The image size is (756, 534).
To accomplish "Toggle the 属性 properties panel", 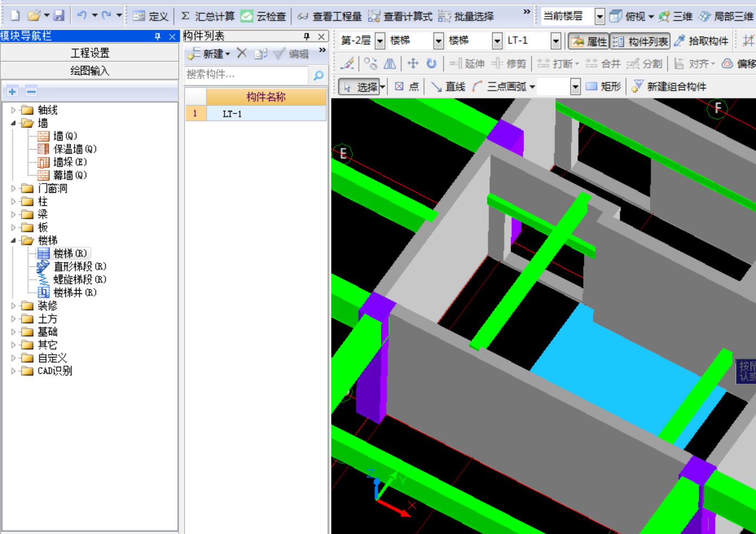I will pos(589,41).
